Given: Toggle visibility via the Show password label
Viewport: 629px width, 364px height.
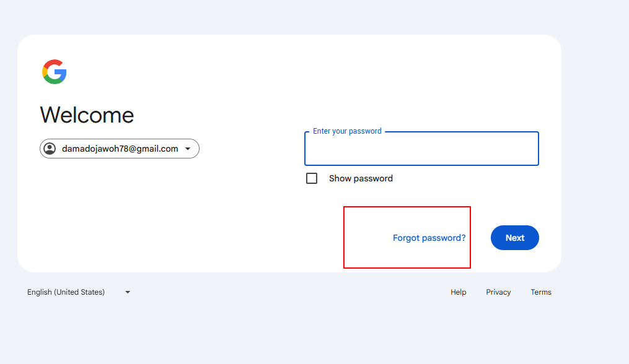Looking at the screenshot, I should pos(361,178).
